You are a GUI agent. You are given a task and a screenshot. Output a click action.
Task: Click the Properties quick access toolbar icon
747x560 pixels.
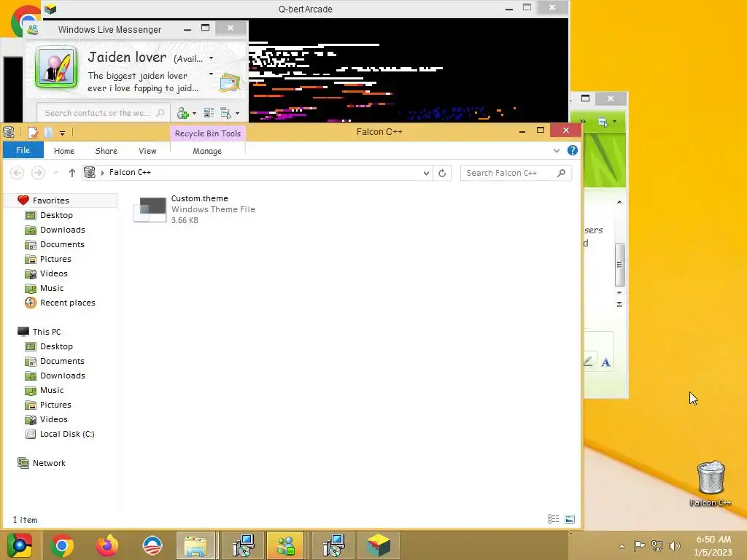coord(32,133)
